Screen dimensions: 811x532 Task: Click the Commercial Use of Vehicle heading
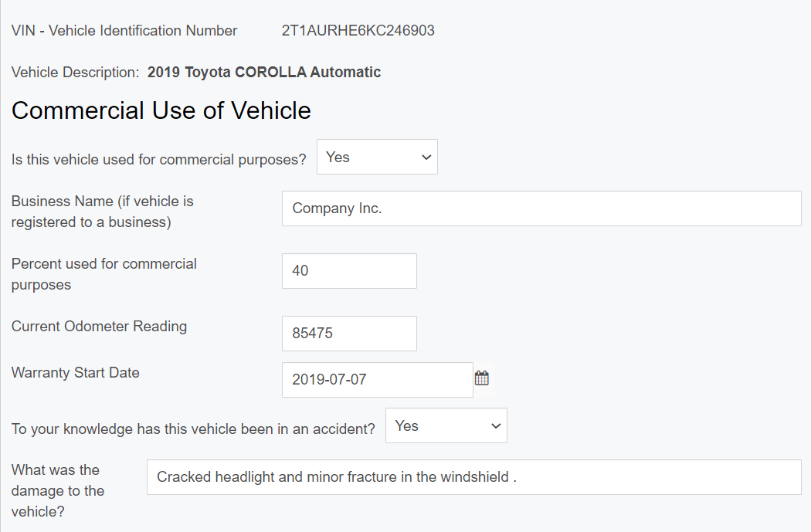[x=161, y=110]
